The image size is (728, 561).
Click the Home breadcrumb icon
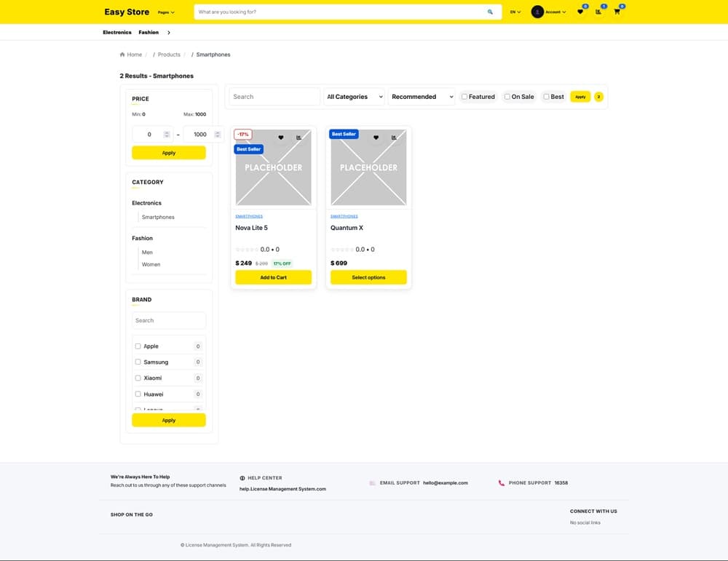122,55
